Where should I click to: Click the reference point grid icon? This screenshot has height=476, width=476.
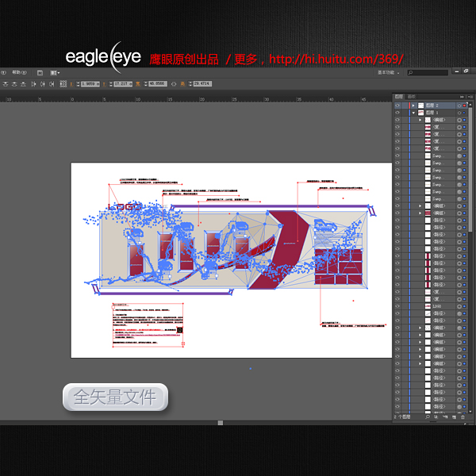coord(63,84)
